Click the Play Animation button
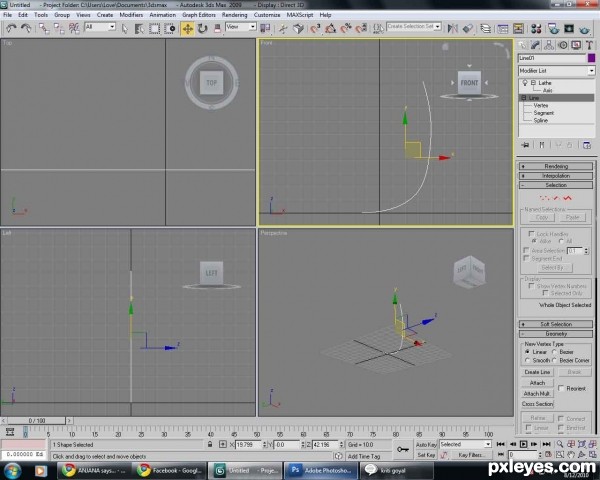 click(523, 444)
